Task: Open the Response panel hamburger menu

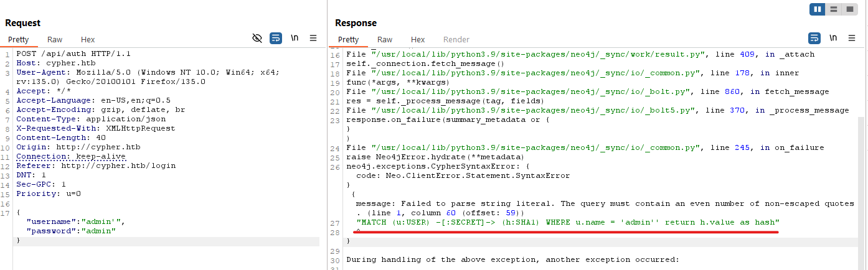Action: (852, 39)
